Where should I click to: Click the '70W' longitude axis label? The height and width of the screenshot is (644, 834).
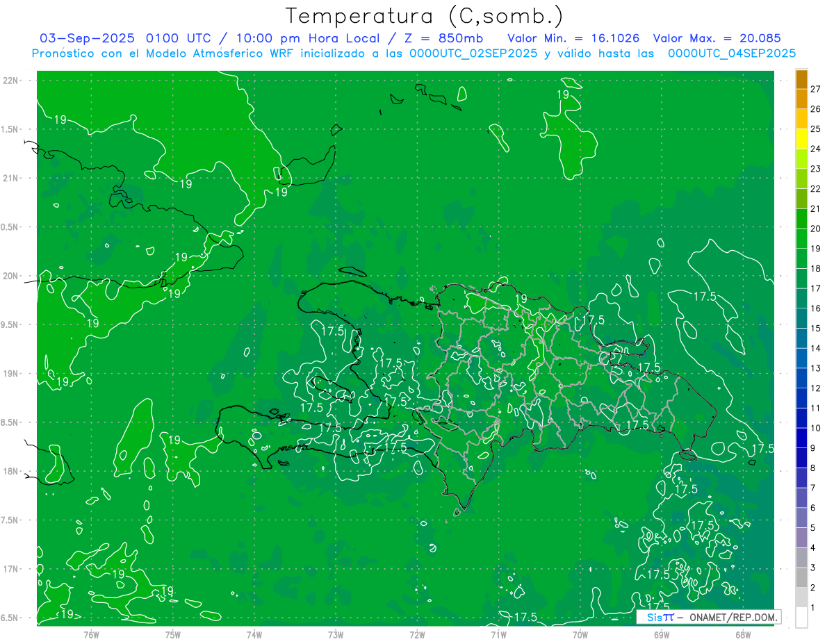(x=580, y=635)
